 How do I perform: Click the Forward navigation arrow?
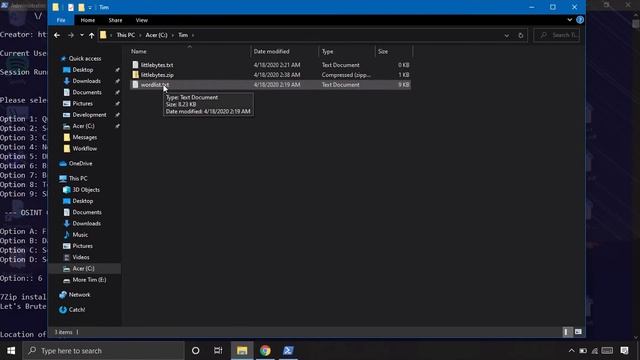tap(71, 36)
